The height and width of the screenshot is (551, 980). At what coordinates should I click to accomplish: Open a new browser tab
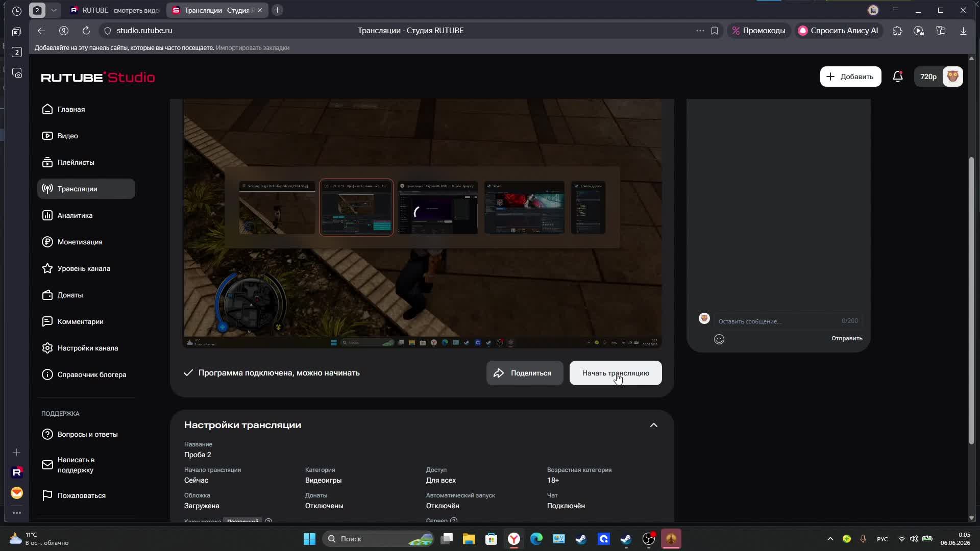pos(277,10)
